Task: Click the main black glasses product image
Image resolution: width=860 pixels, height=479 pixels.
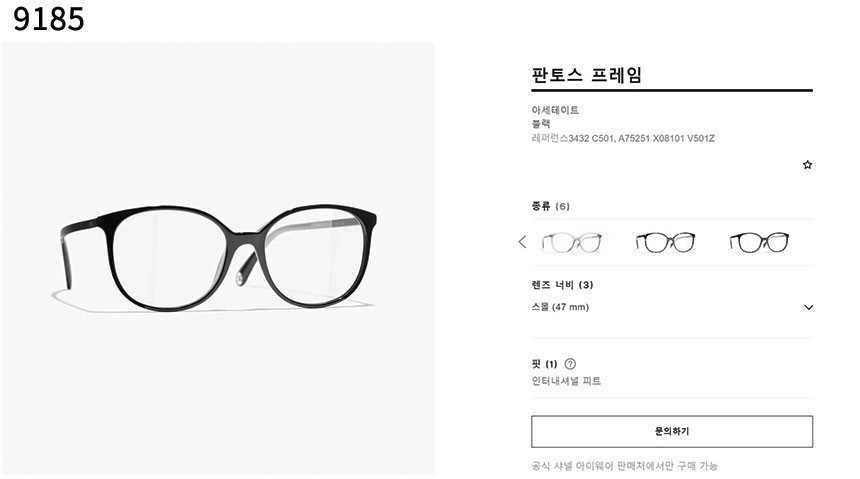Action: coord(218,258)
